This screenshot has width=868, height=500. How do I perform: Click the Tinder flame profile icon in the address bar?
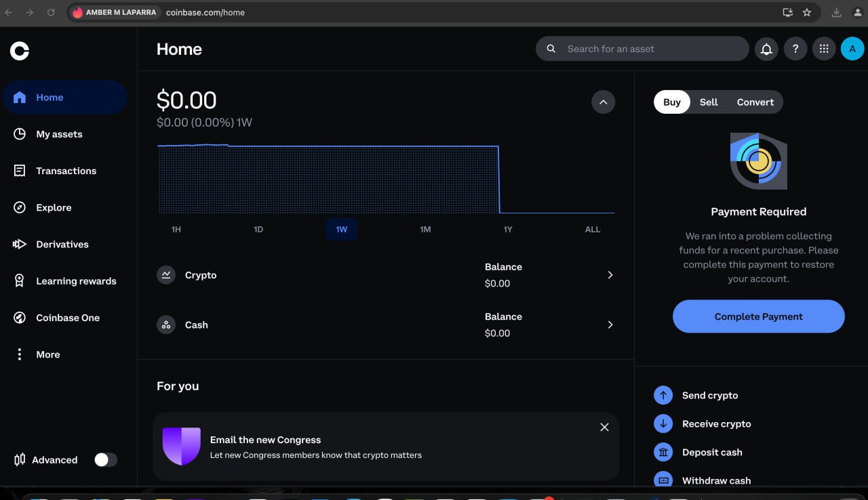(77, 12)
